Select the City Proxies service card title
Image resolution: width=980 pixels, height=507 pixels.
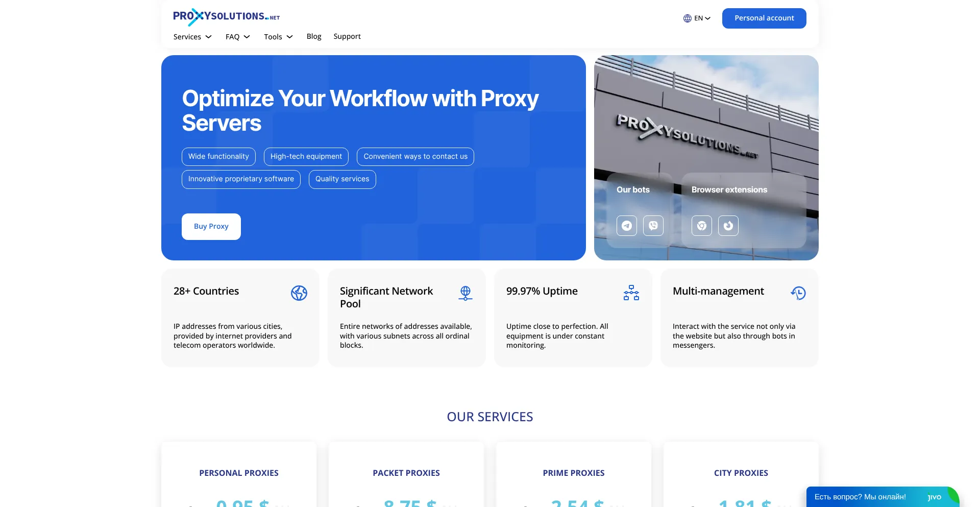741,473
